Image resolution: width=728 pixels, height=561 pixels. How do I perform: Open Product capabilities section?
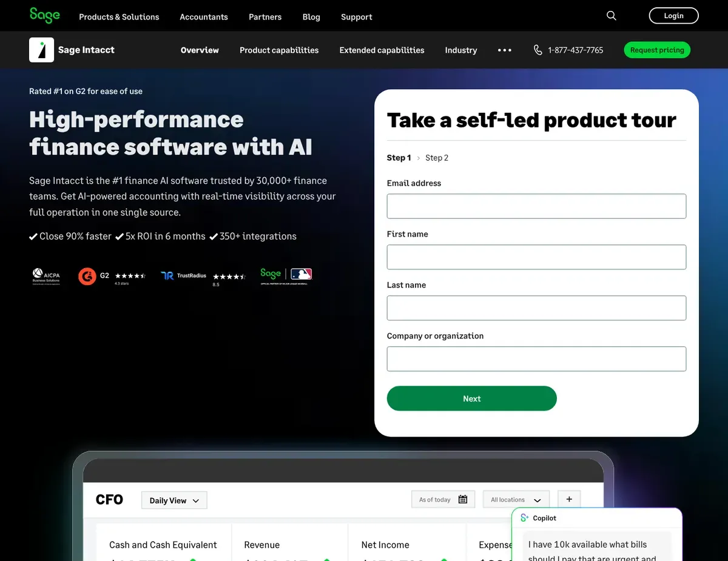[279, 50]
